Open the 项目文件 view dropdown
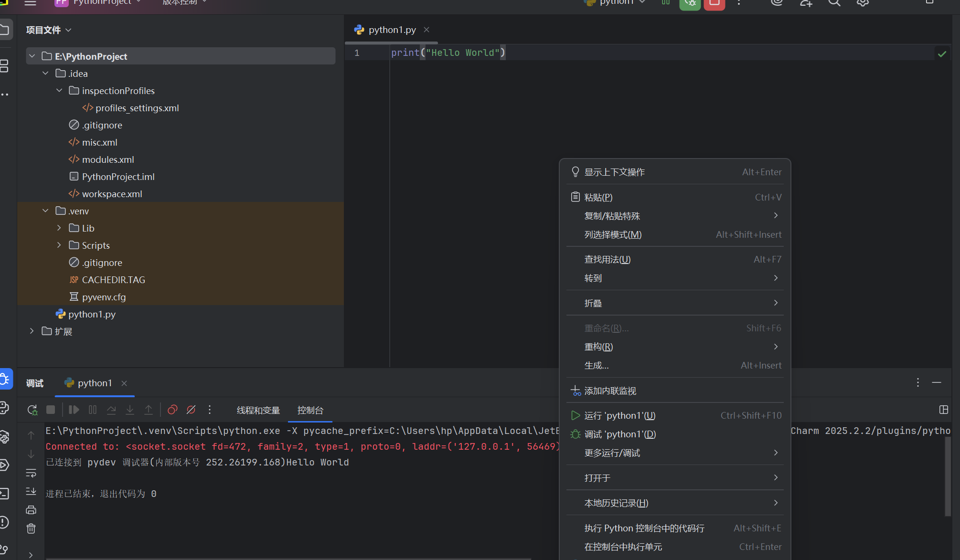 49,30
